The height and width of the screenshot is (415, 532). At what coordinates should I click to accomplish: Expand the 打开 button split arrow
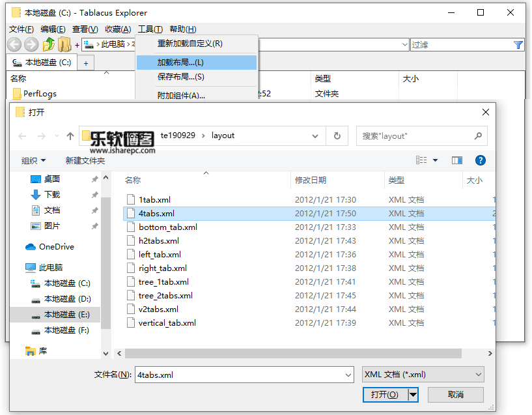click(x=413, y=395)
